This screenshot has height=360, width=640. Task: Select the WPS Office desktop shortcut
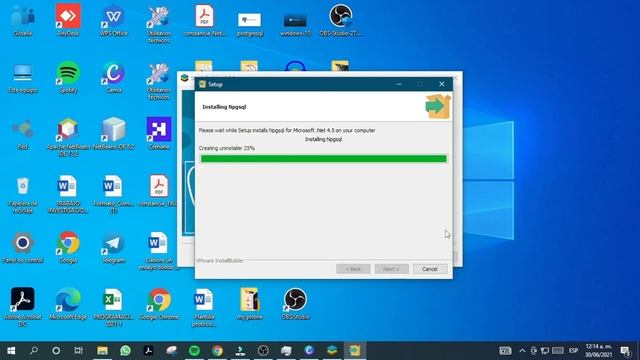click(113, 20)
